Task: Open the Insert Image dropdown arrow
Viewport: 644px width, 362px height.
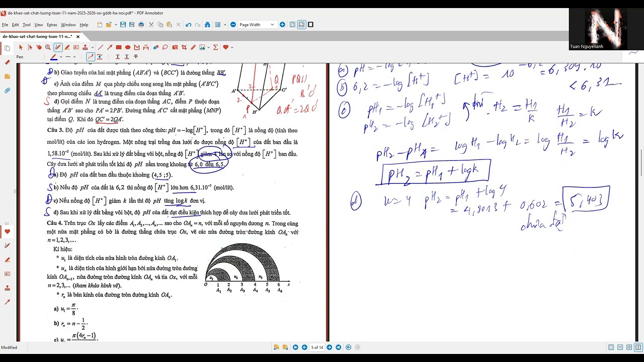Action: pyautogui.click(x=209, y=47)
